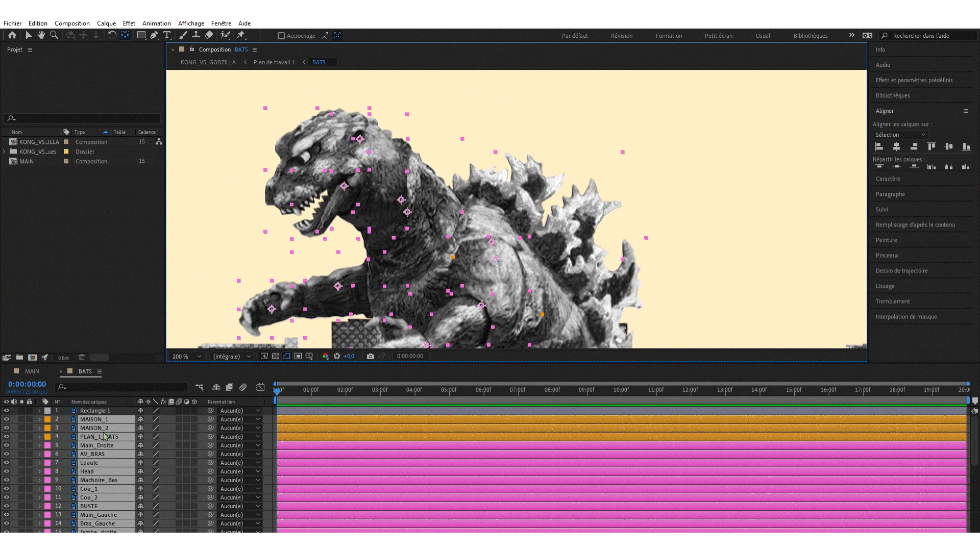The image size is (980, 551).
Task: Enable the Accrochage checkbox
Action: pyautogui.click(x=281, y=36)
